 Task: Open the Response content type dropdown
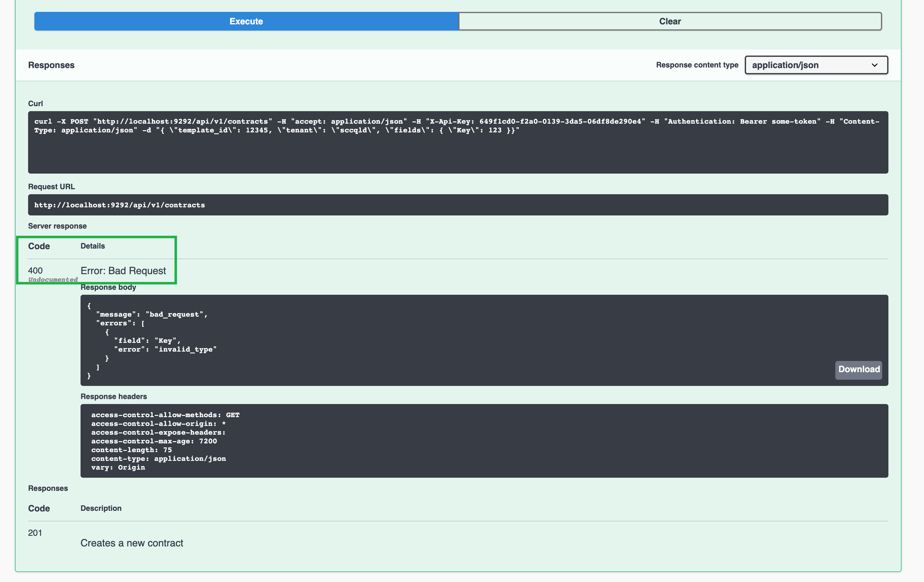pos(816,65)
